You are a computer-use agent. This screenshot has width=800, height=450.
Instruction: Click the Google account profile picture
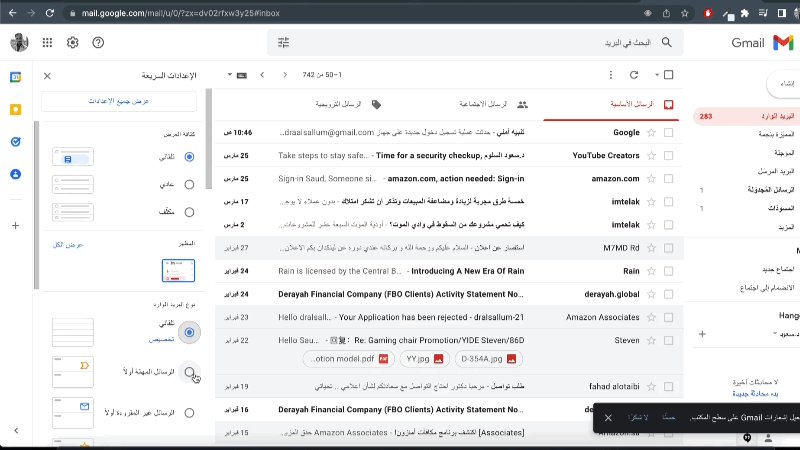tap(19, 42)
